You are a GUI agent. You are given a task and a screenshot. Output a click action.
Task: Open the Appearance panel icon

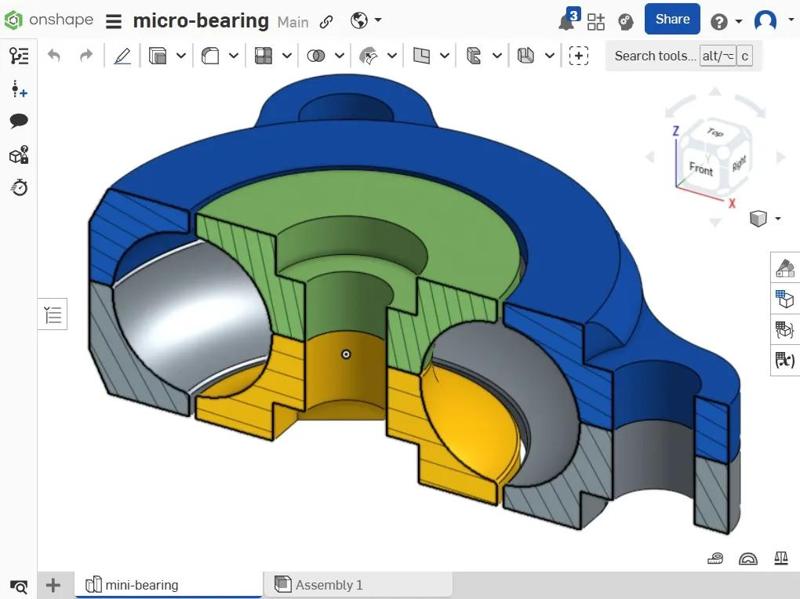785,267
